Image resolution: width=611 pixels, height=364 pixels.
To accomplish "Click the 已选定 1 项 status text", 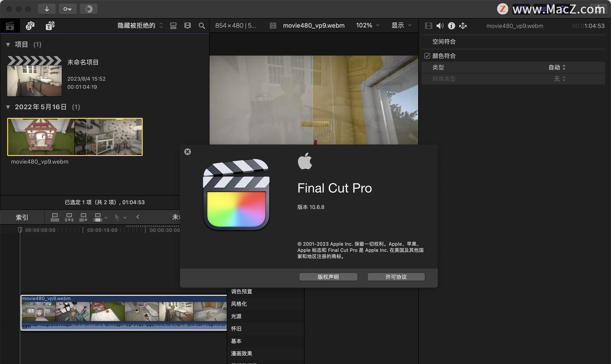I will (x=104, y=203).
